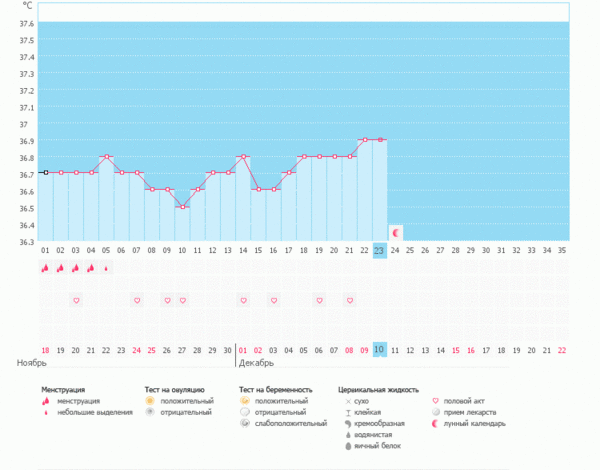Click the 'Декабрь' month label

[x=256, y=363]
